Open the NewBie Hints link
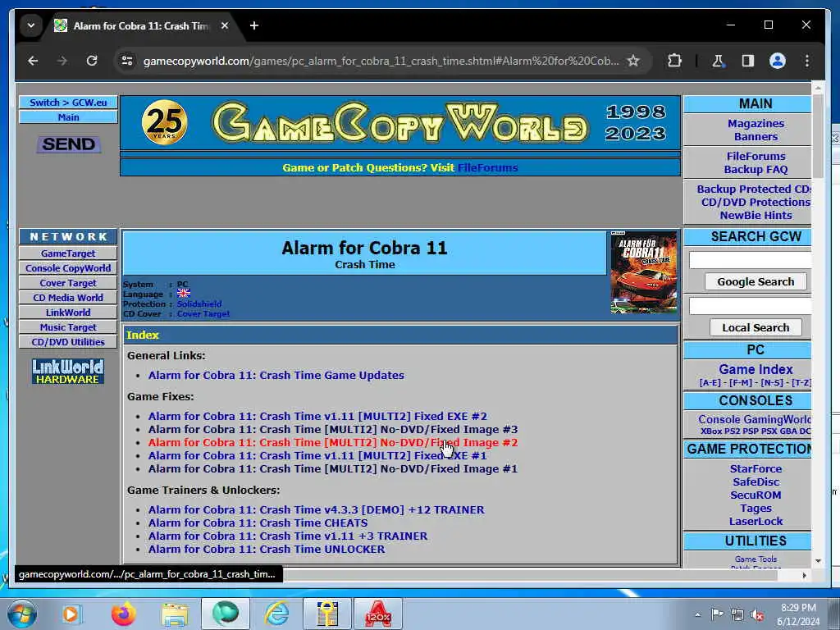 [x=756, y=216]
